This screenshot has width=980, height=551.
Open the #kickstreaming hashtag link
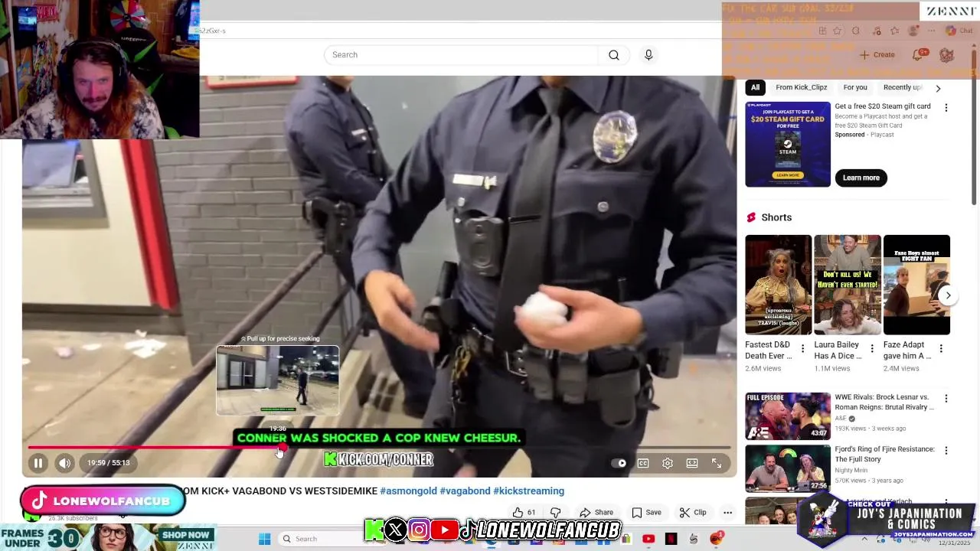point(528,491)
